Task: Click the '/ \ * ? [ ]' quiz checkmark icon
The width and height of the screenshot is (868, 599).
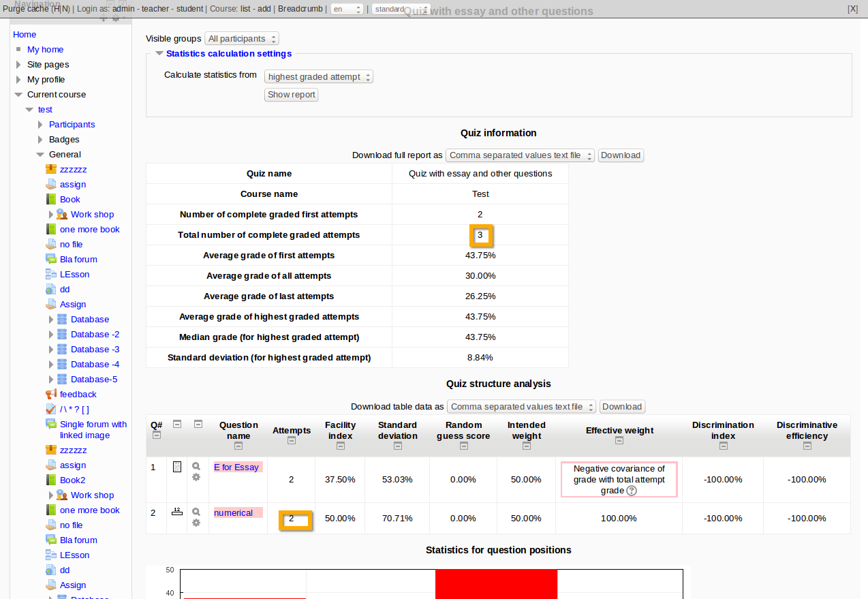Action: pos(51,409)
